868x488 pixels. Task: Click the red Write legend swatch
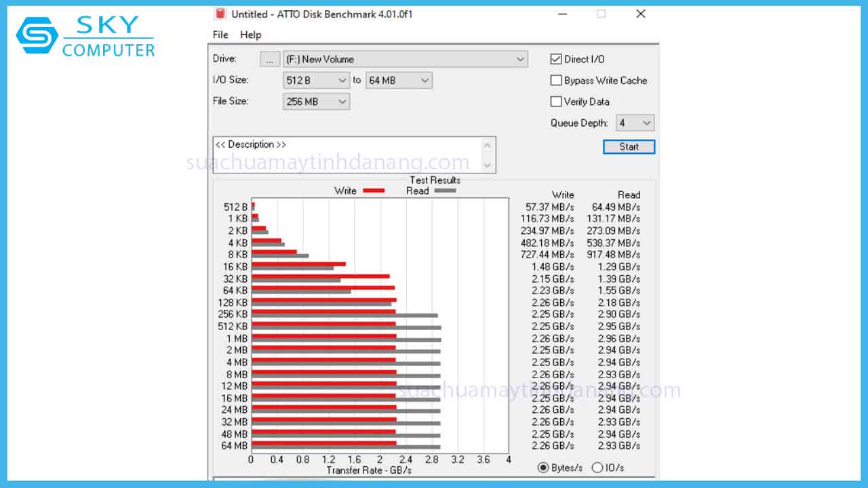coord(374,191)
